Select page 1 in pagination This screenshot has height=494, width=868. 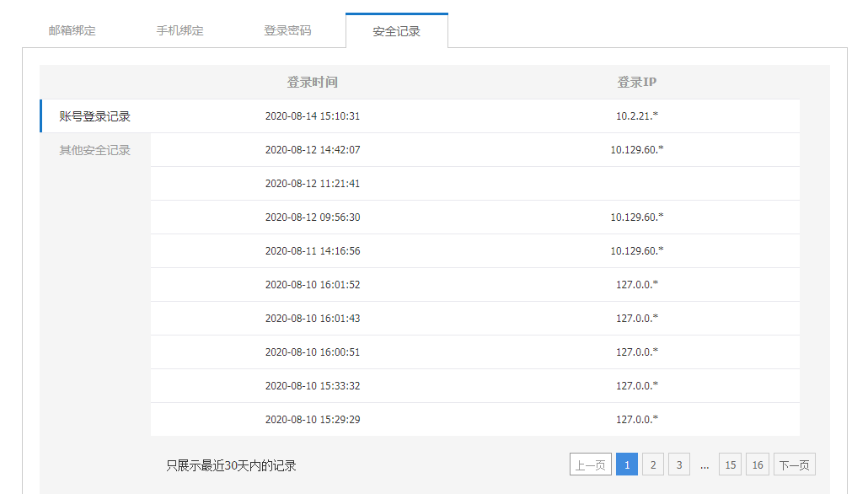coord(626,464)
